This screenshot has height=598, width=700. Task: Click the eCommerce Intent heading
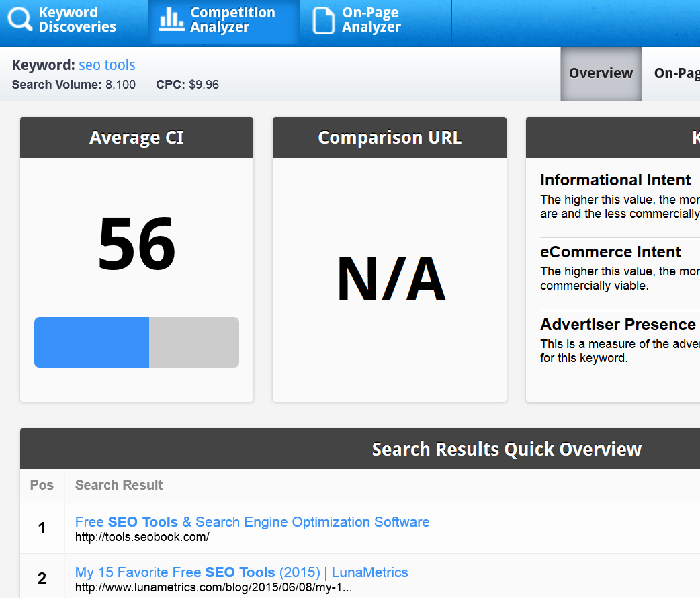(610, 252)
